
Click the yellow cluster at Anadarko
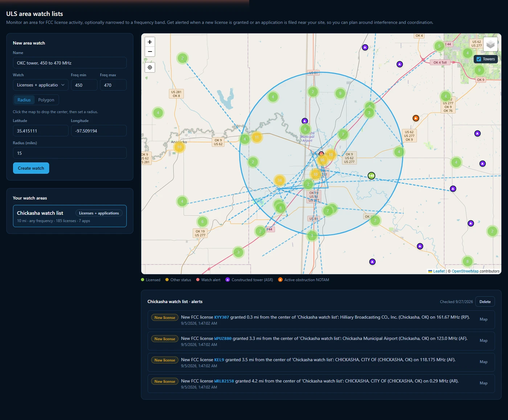pyautogui.click(x=179, y=147)
